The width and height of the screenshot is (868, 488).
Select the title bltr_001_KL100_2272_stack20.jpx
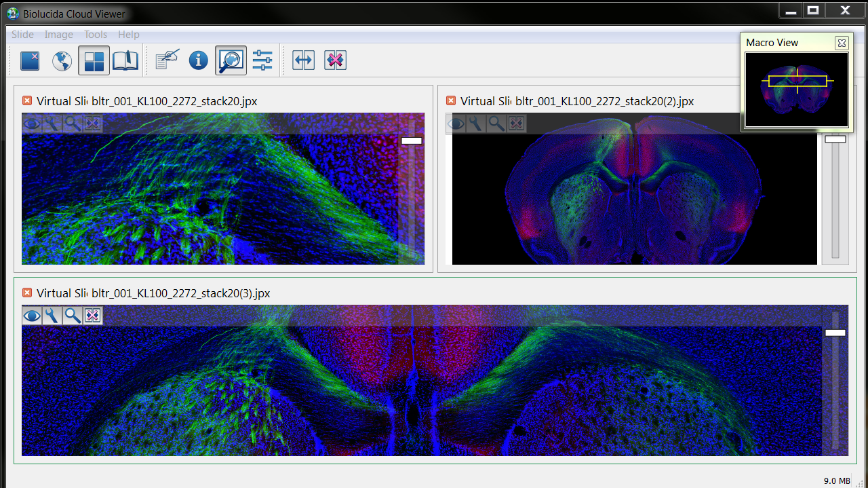pyautogui.click(x=174, y=101)
